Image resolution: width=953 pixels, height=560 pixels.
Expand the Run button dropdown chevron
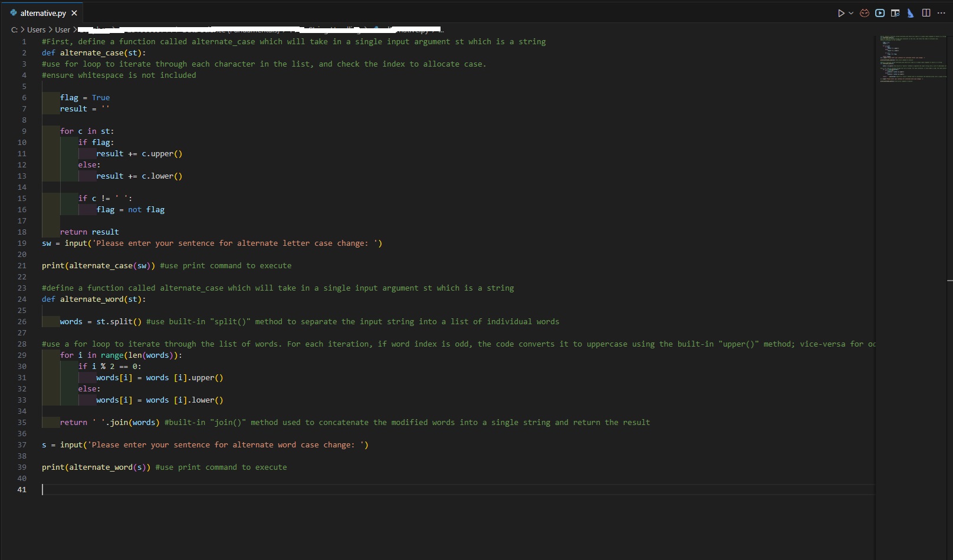click(852, 12)
